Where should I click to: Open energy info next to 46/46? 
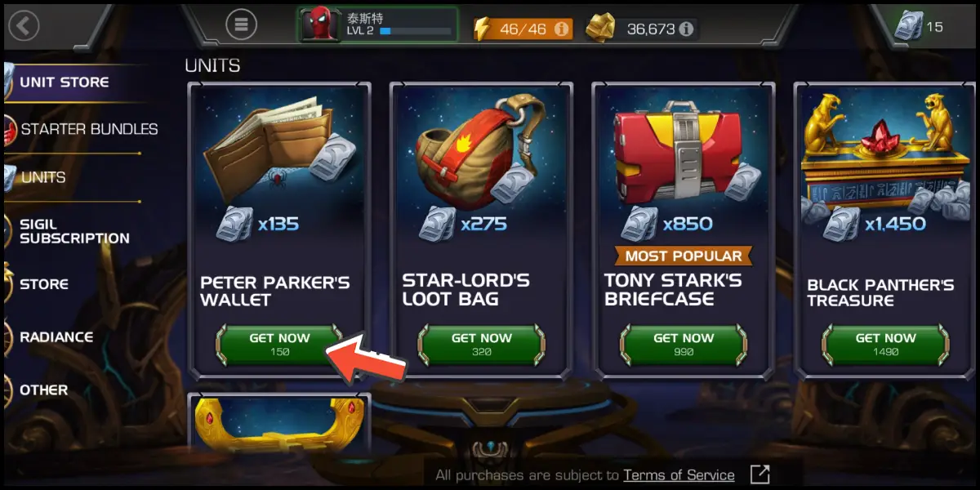pos(561,29)
